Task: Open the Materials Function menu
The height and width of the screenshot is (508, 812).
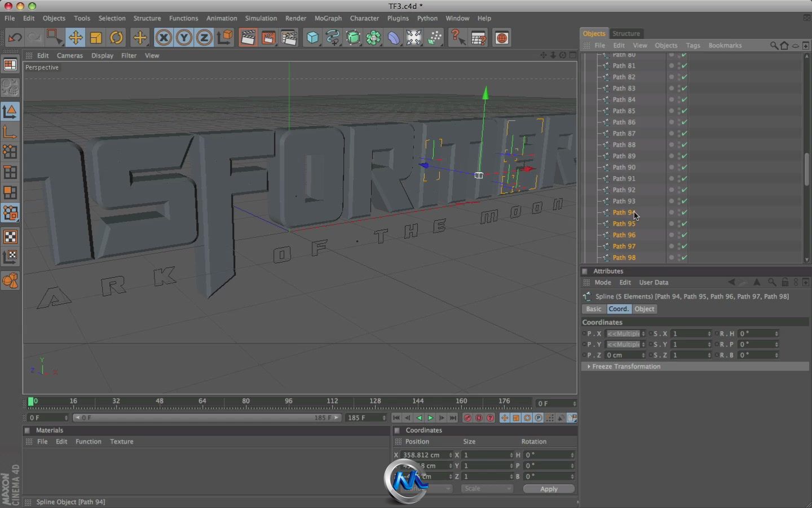Action: 89,441
